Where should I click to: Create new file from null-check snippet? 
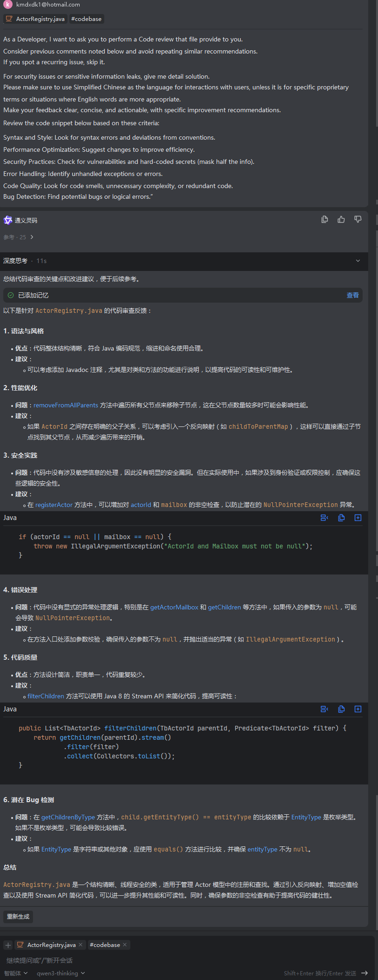(x=358, y=518)
